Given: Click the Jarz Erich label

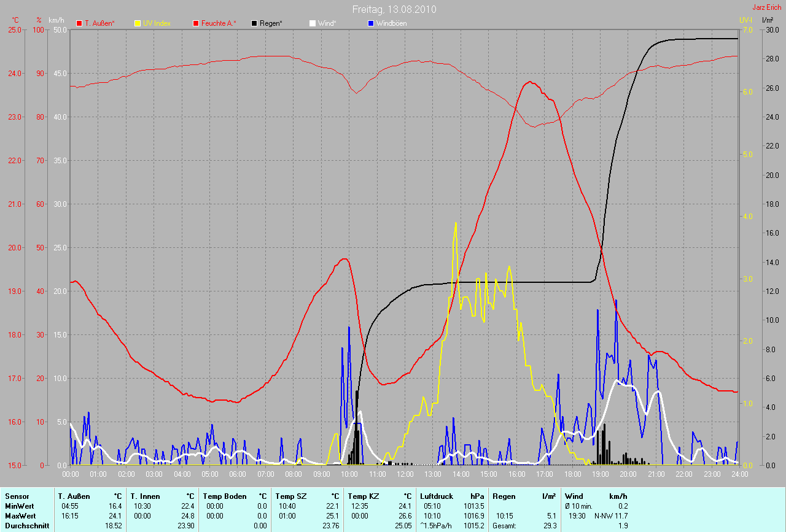Looking at the screenshot, I should pos(767,7).
